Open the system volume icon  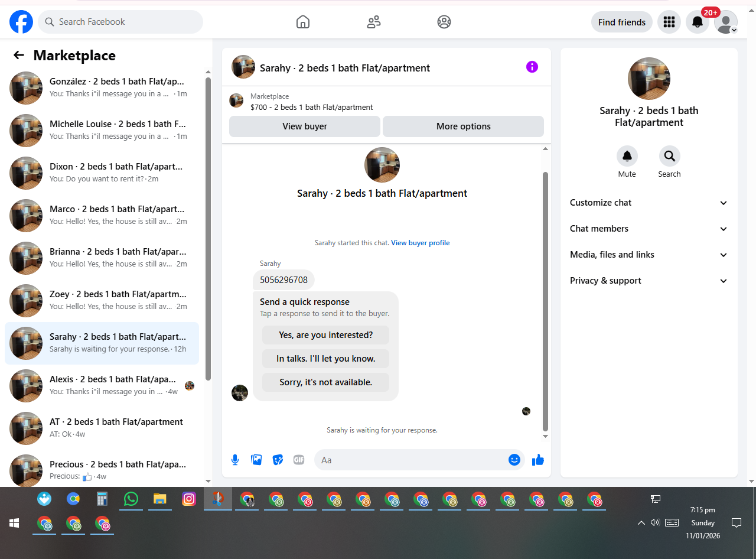tap(654, 523)
